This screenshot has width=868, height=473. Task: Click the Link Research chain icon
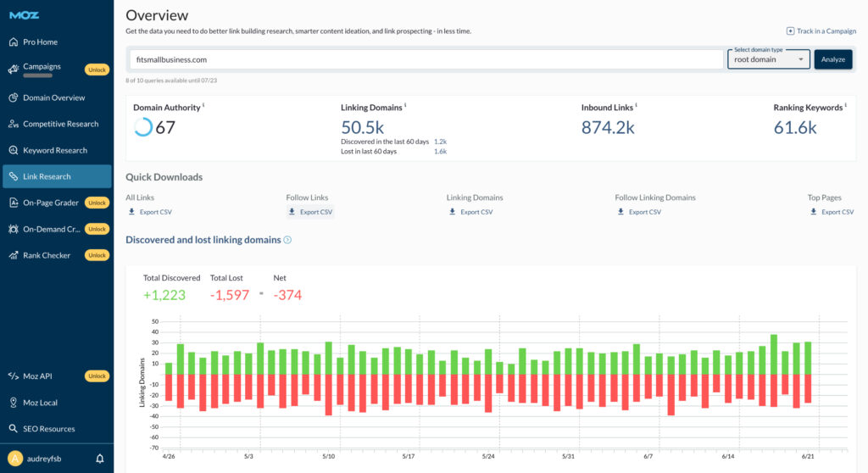(14, 176)
